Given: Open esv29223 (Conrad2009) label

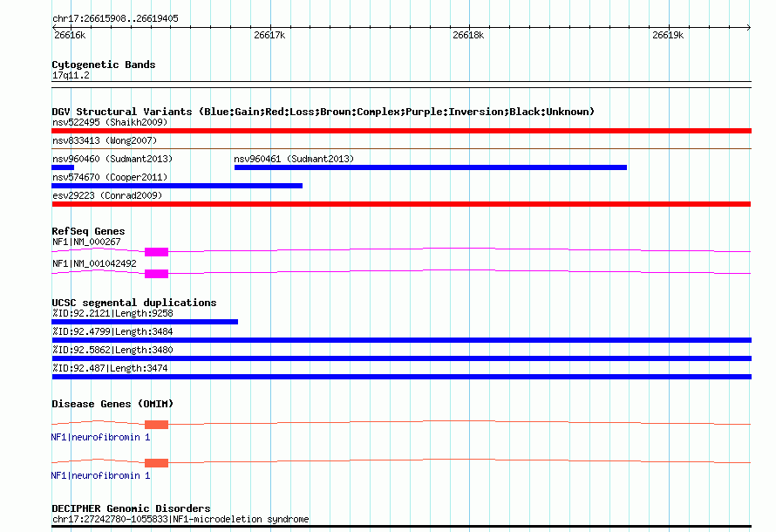Looking at the screenshot, I should [x=107, y=195].
